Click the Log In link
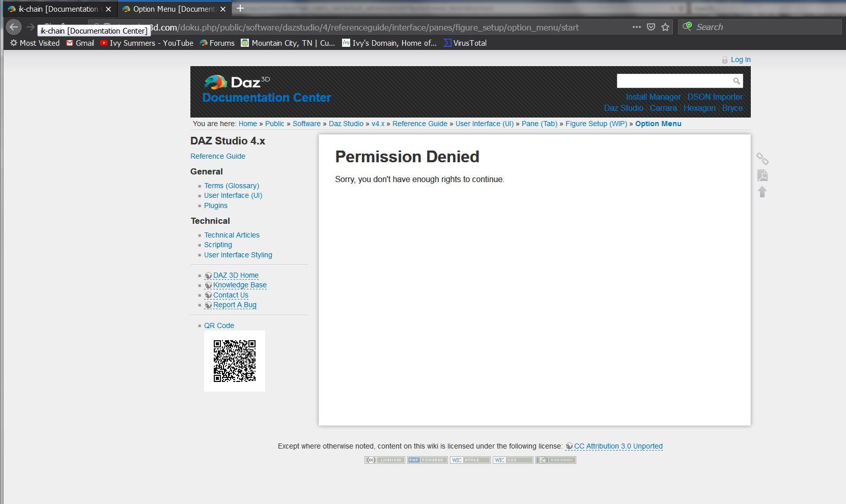The image size is (846, 504). [x=741, y=60]
